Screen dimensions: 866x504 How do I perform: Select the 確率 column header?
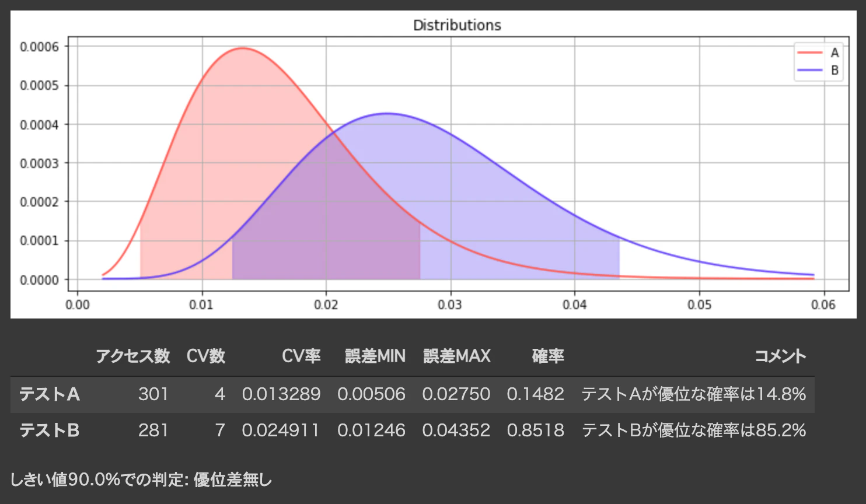coord(548,356)
